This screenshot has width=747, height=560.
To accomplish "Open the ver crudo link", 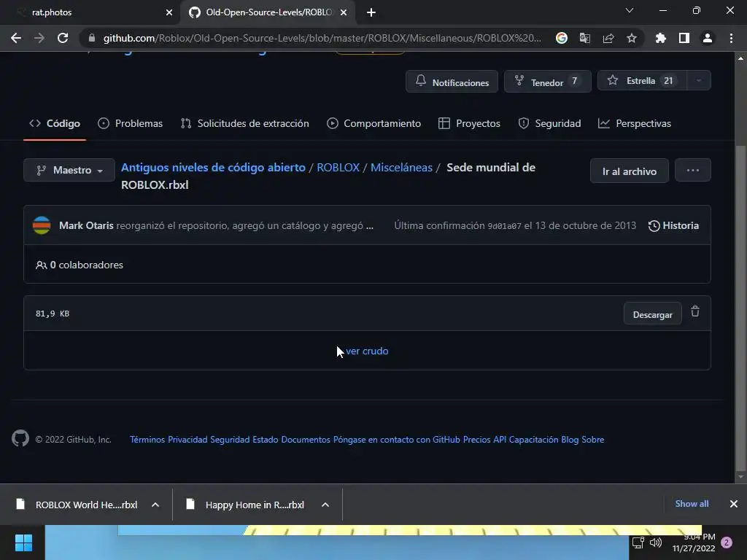I will click(367, 351).
